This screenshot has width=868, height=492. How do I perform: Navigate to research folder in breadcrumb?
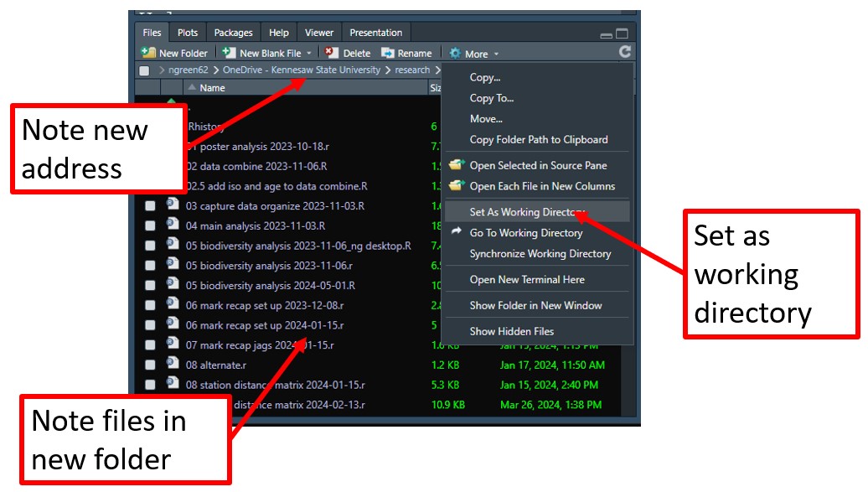(x=412, y=70)
